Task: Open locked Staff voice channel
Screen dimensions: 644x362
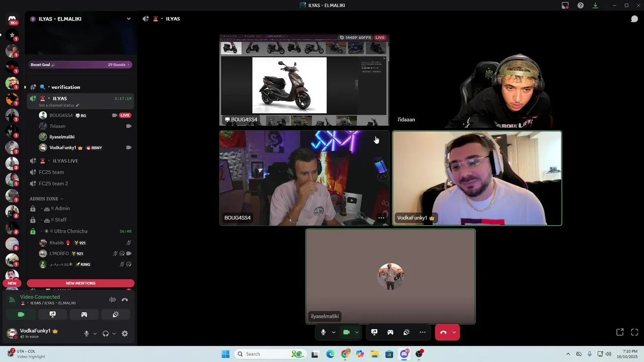Action: pos(80,220)
